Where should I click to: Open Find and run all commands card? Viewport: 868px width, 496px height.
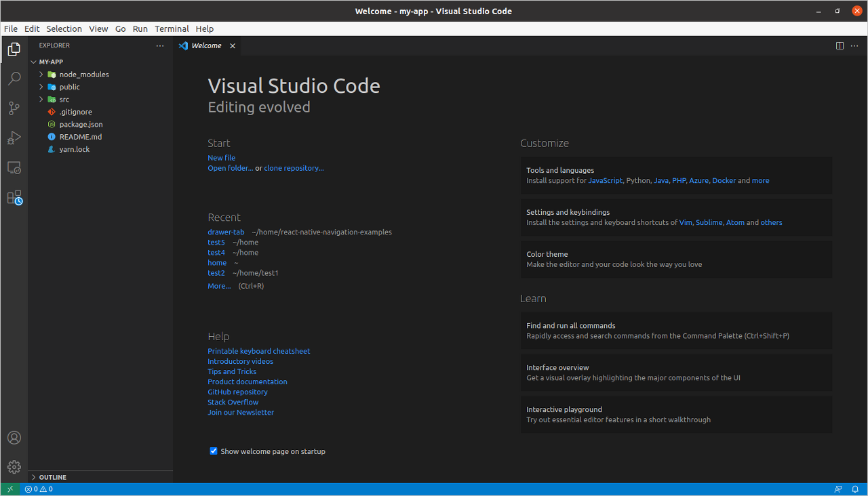pos(676,331)
